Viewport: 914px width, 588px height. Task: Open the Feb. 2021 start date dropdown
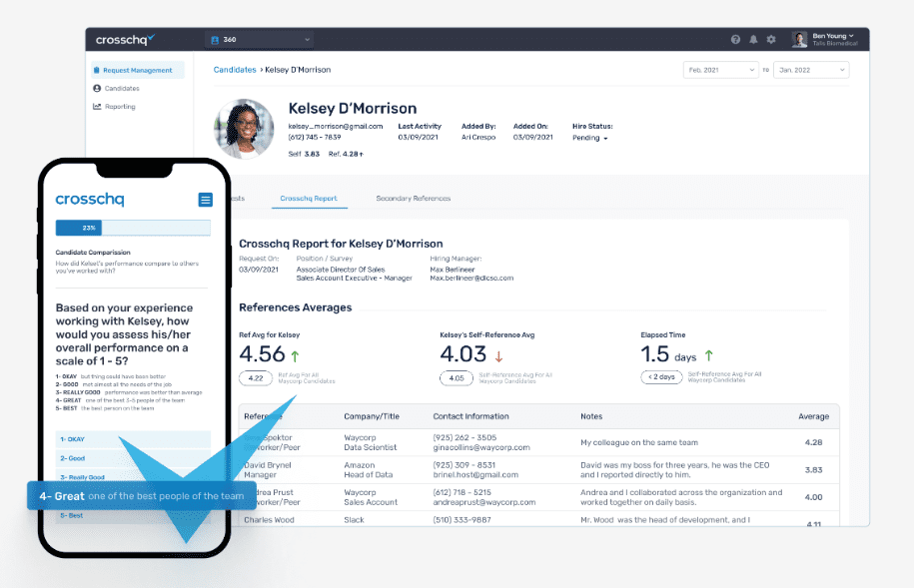[721, 70]
